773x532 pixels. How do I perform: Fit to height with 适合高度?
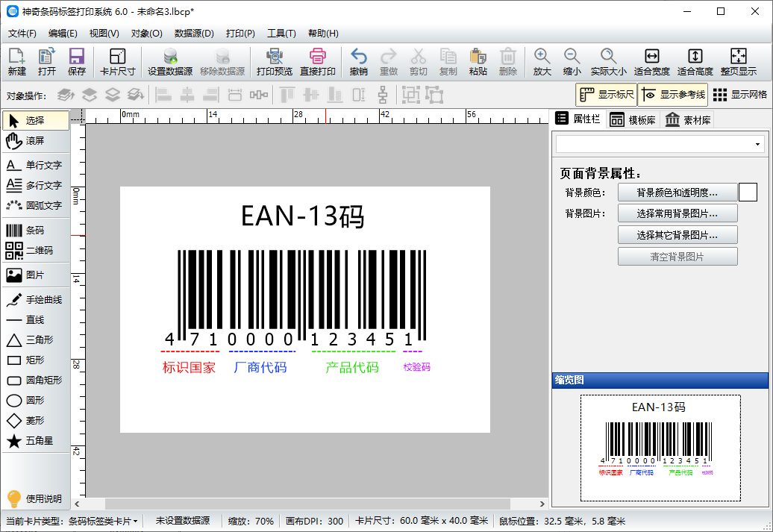(695, 62)
